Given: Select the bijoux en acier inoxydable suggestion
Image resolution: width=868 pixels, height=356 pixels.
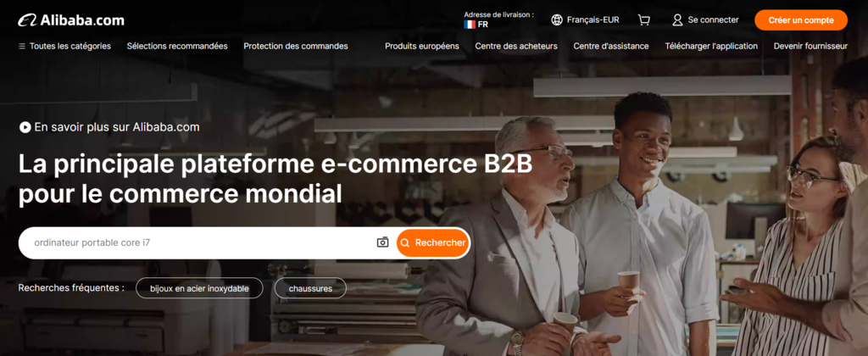Looking at the screenshot, I should (199, 288).
